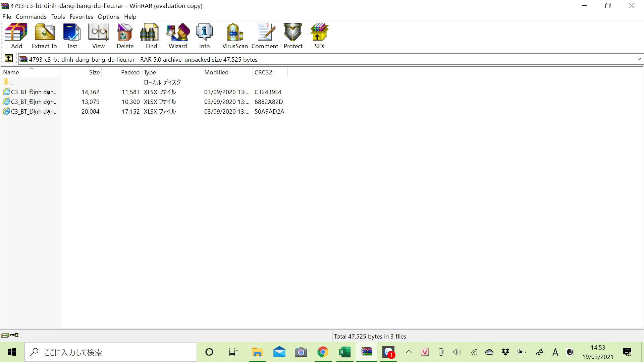Open File Explorer from taskbar
Viewport: 644px width, 362px height.
click(x=257, y=352)
